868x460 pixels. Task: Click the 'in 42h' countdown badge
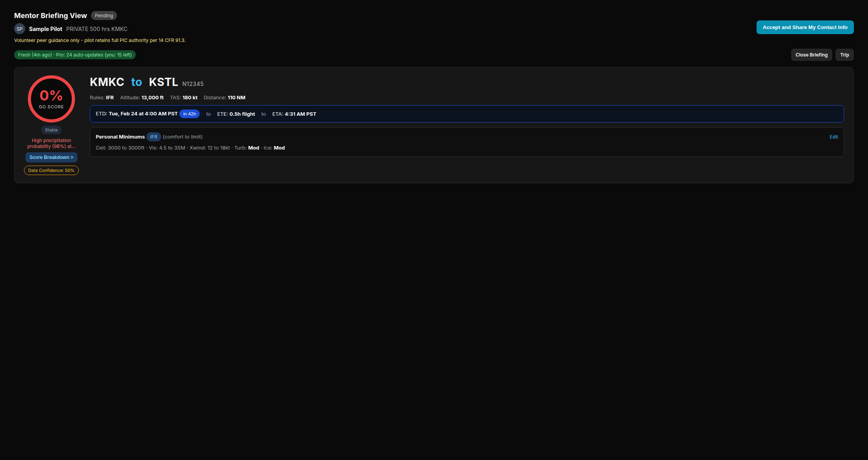[x=190, y=114]
